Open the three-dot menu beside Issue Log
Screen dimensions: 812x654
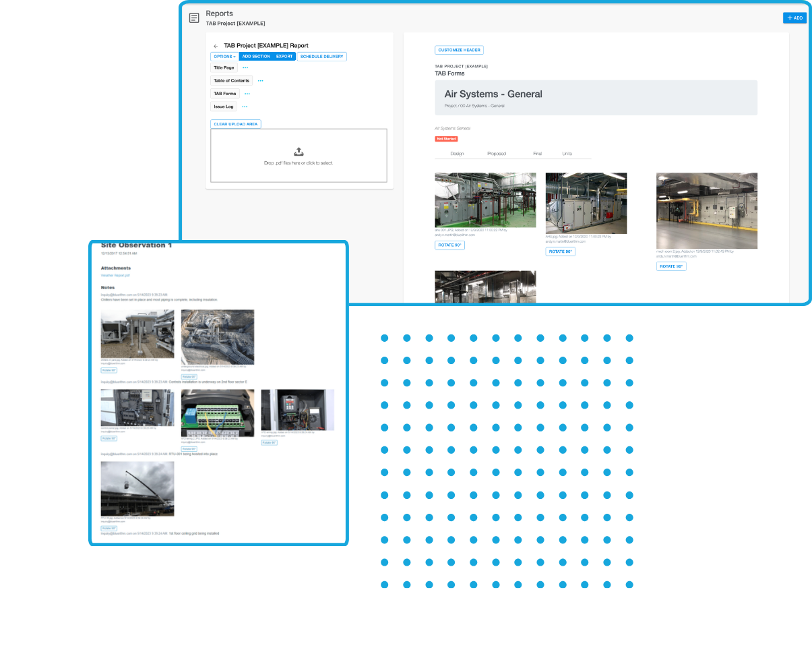tap(245, 107)
